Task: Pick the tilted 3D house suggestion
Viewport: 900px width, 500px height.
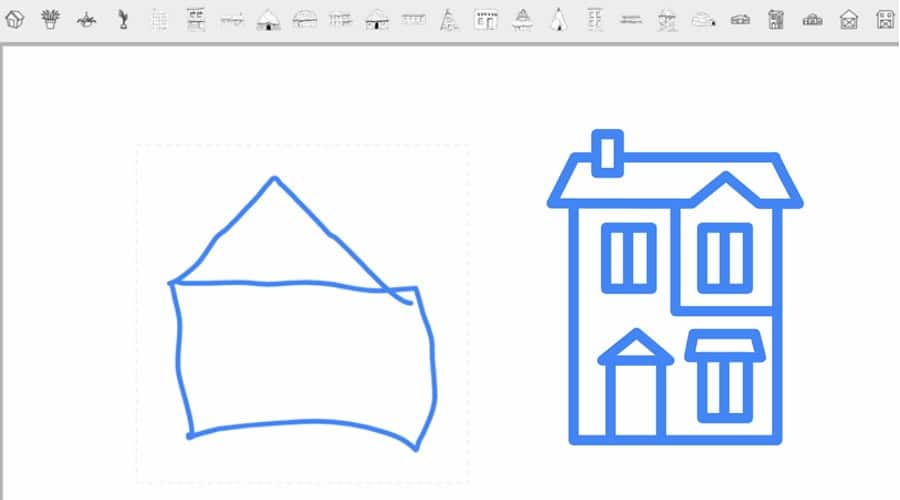Action: (14, 20)
